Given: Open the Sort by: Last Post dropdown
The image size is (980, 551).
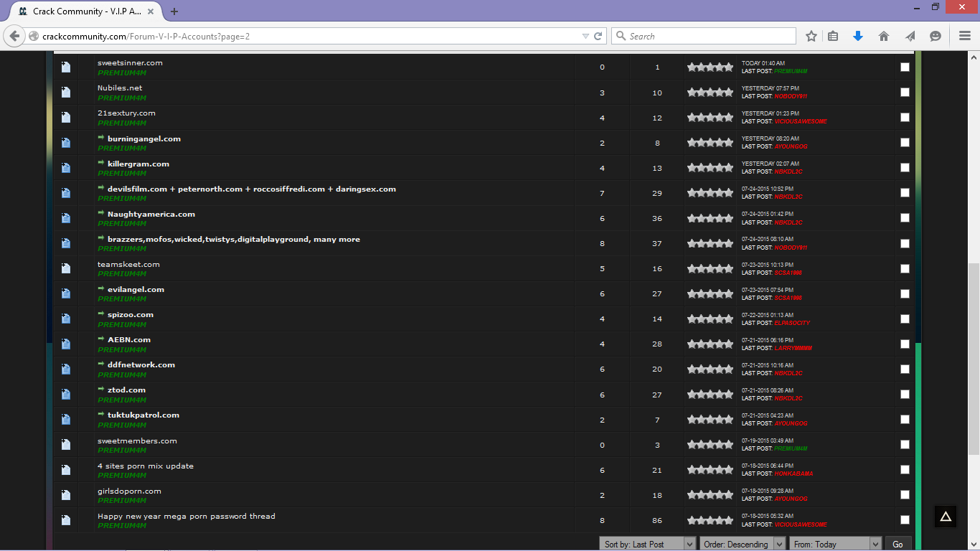Looking at the screenshot, I should click(x=647, y=544).
